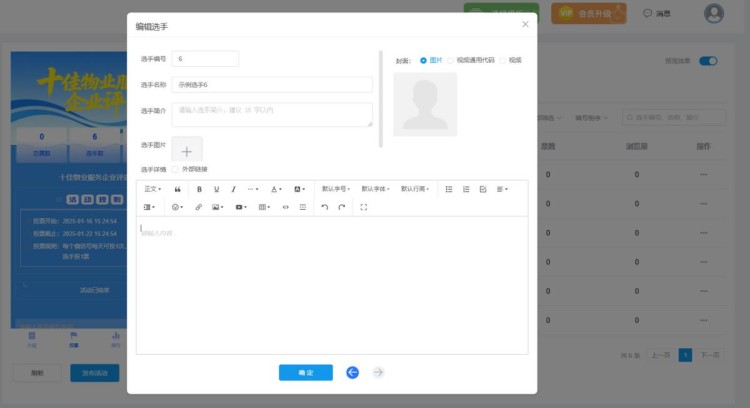Redo the last editor action
This screenshot has height=408, width=750.
(x=342, y=207)
